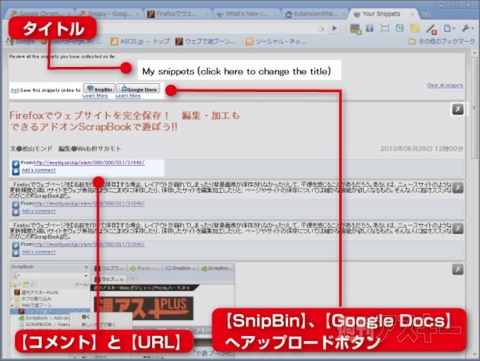Click the go arrow beside the address bar
The width and height of the screenshot is (480, 361).
(334, 28)
